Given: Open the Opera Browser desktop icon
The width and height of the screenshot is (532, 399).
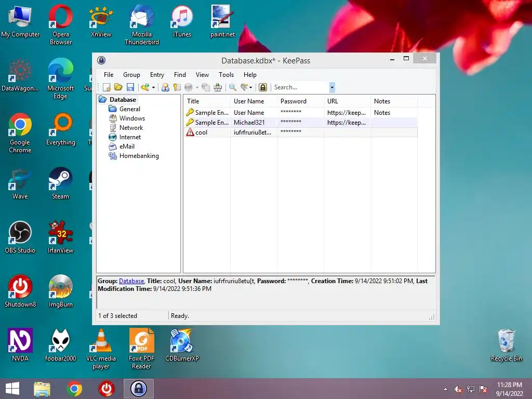Looking at the screenshot, I should point(60,24).
